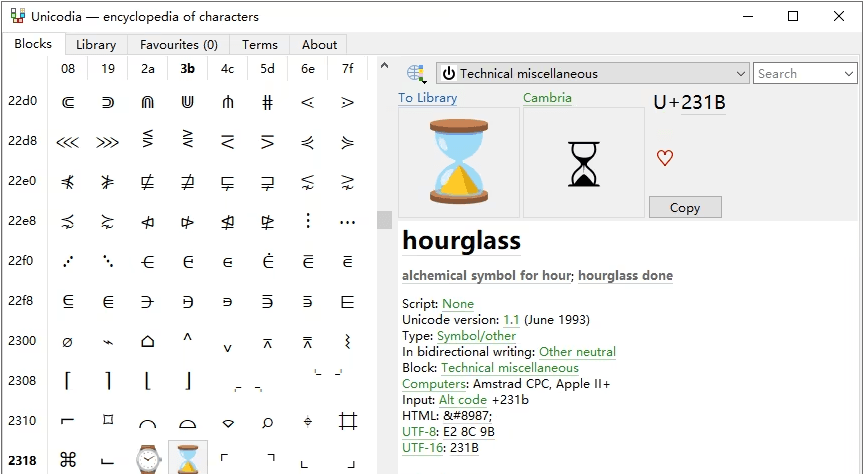The image size is (863, 474).
Task: Type in the Search input field
Action: coord(797,73)
